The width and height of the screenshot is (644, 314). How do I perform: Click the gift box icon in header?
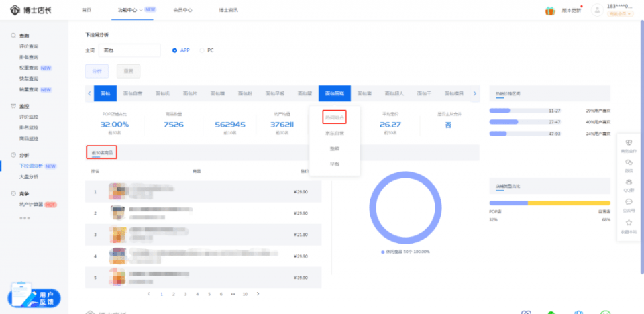point(549,11)
